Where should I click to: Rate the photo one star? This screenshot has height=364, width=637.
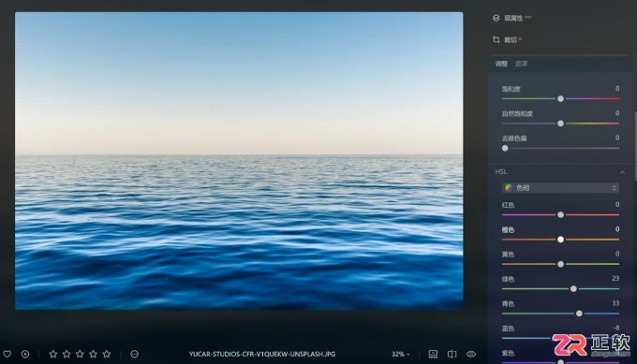click(52, 354)
